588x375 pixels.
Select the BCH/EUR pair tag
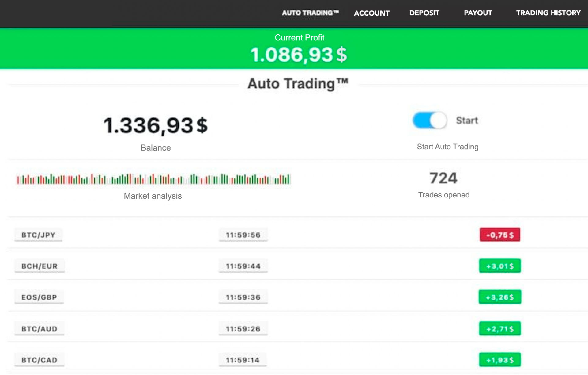coord(40,266)
